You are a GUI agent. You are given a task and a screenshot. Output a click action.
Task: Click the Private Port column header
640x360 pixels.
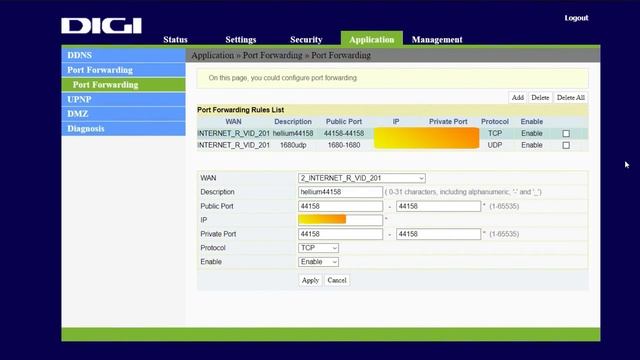pos(448,122)
